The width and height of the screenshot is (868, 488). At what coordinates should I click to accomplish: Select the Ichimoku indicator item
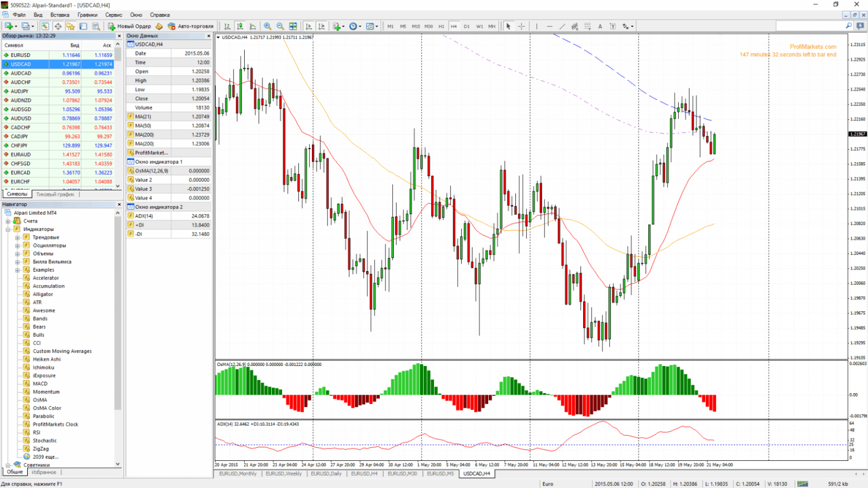(x=44, y=368)
